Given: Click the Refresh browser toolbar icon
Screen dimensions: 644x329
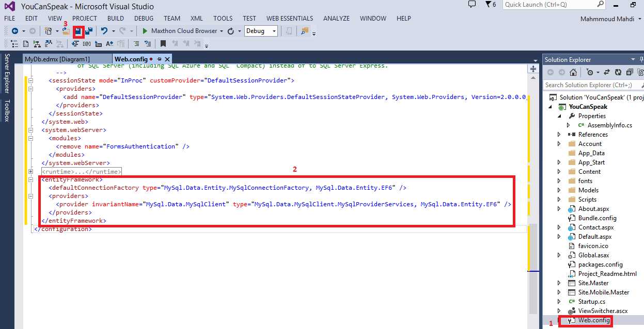Looking at the screenshot, I should pyautogui.click(x=231, y=31).
